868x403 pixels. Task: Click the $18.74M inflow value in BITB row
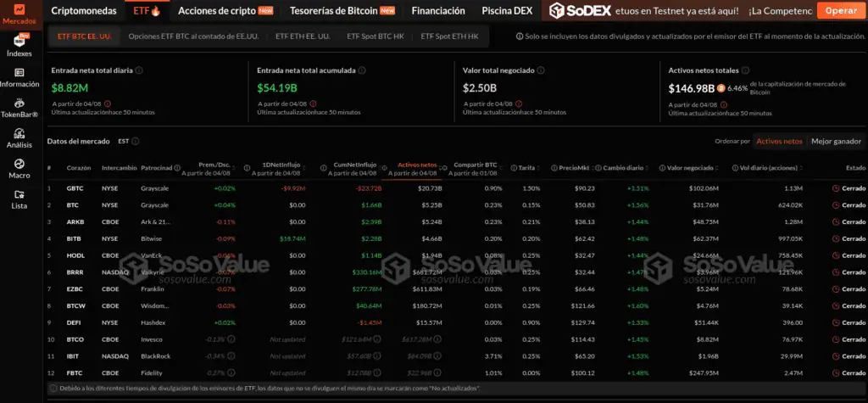pyautogui.click(x=292, y=239)
